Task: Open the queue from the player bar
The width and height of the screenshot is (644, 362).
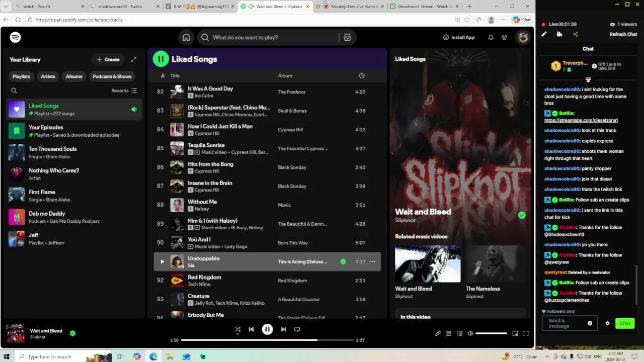Action: pyautogui.click(x=449, y=333)
